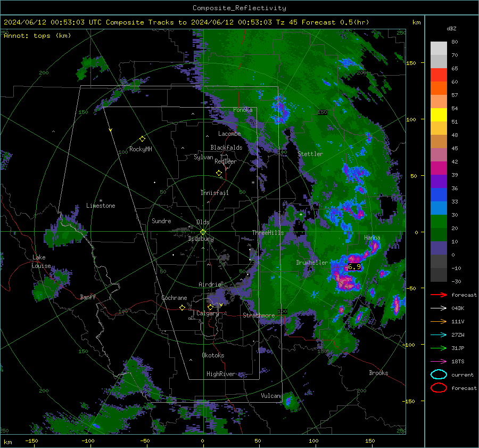The height and width of the screenshot is (448, 479).
Task: Click the red forecast arrow in legend
Action: click(439, 295)
